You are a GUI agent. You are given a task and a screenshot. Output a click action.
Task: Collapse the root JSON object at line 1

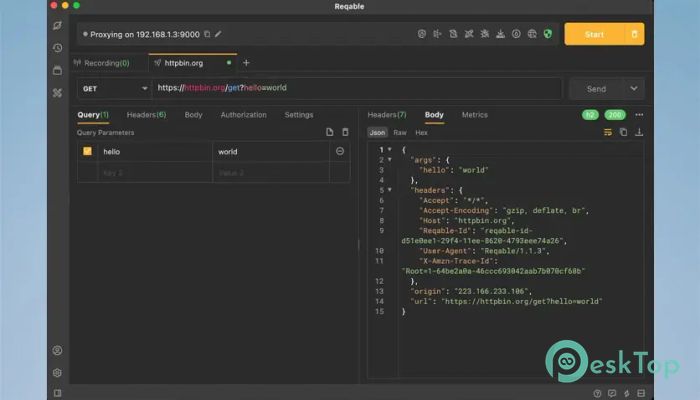tap(390, 149)
